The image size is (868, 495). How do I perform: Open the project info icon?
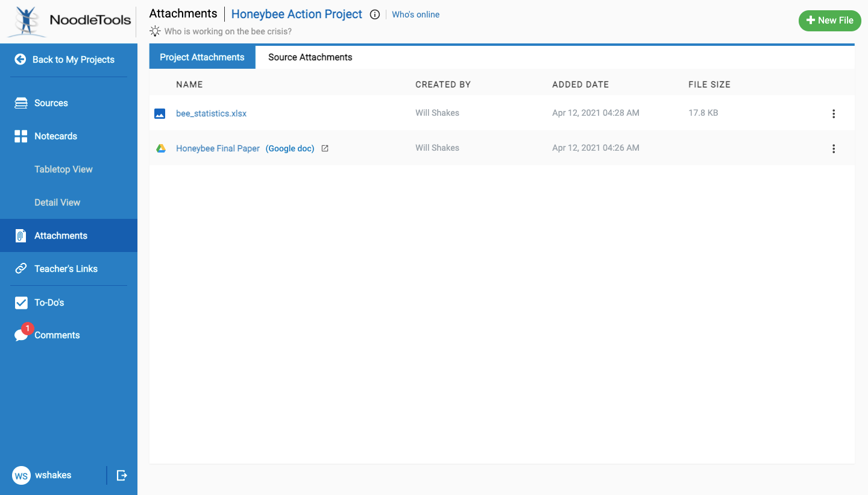coord(375,14)
